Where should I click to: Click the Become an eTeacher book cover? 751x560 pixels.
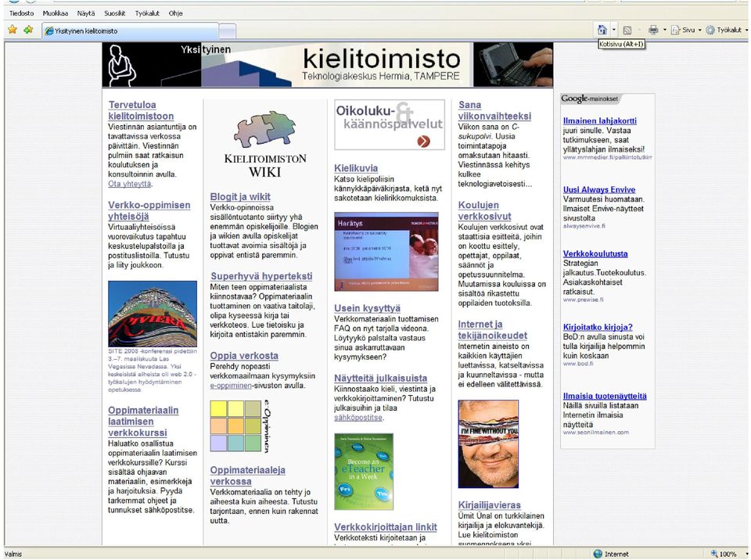click(364, 472)
